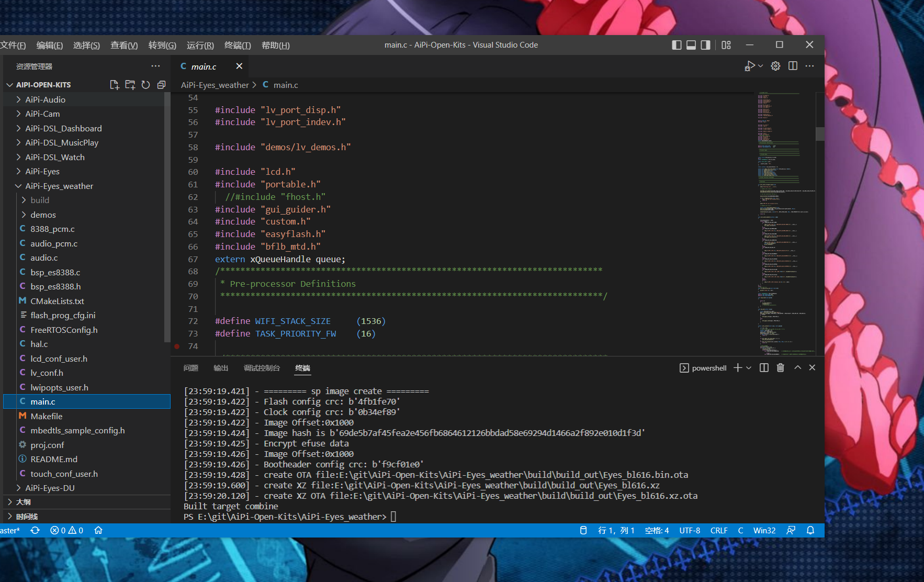Run or debug the current file
The height and width of the screenshot is (582, 924).
click(750, 66)
